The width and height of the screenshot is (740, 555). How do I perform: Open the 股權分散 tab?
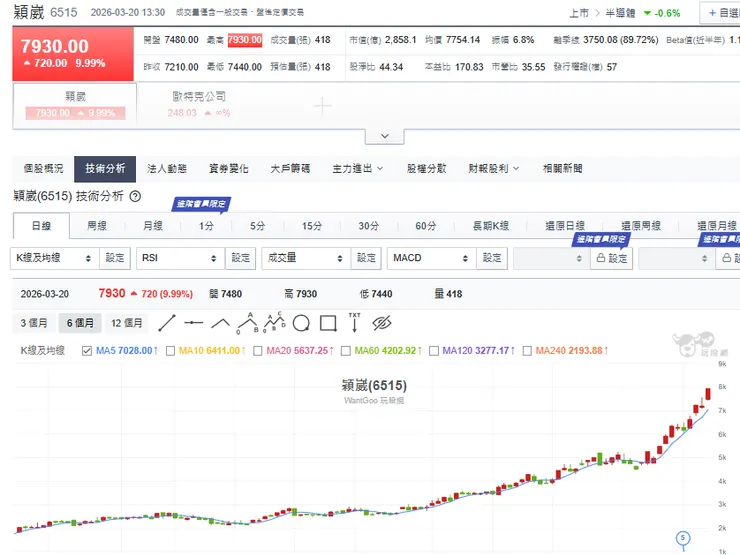pos(427,168)
